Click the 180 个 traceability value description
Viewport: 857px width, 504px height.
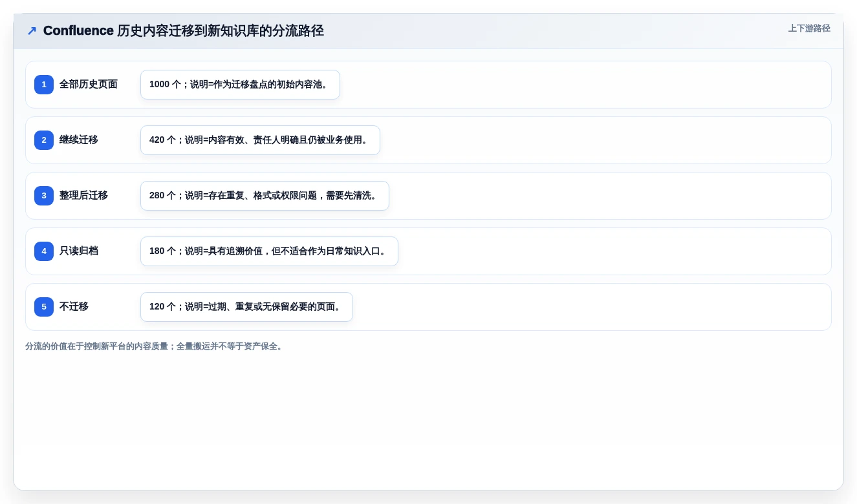[x=269, y=251]
